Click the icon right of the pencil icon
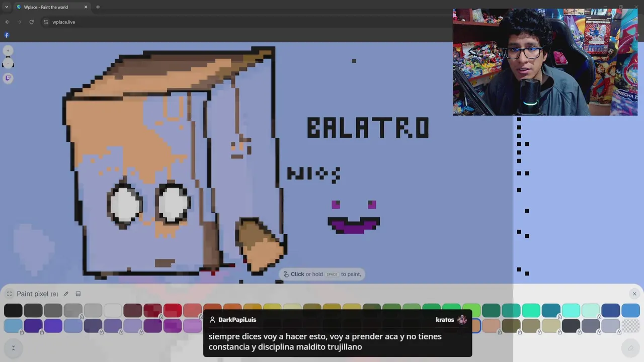The height and width of the screenshot is (362, 644). coord(78,294)
